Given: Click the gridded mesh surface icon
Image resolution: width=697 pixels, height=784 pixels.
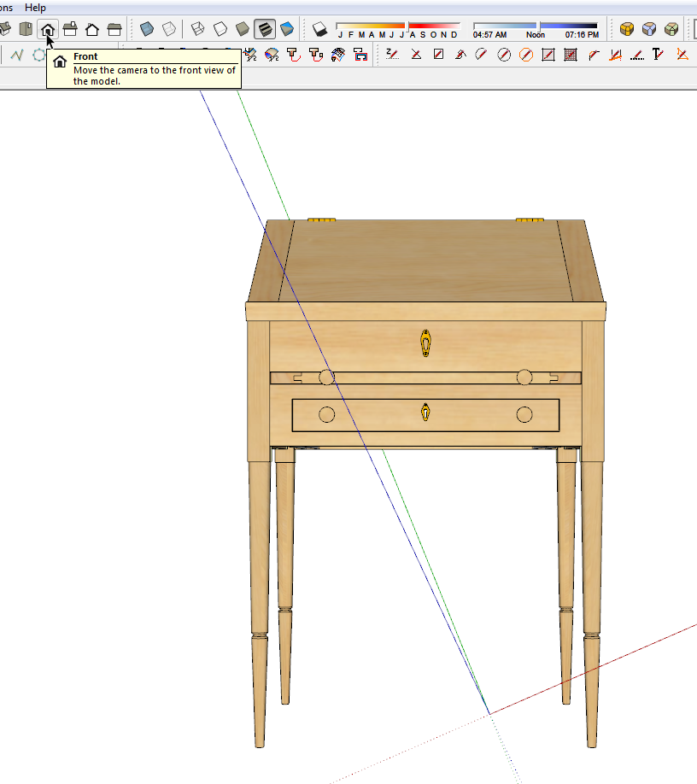Looking at the screenshot, I should (x=338, y=55).
